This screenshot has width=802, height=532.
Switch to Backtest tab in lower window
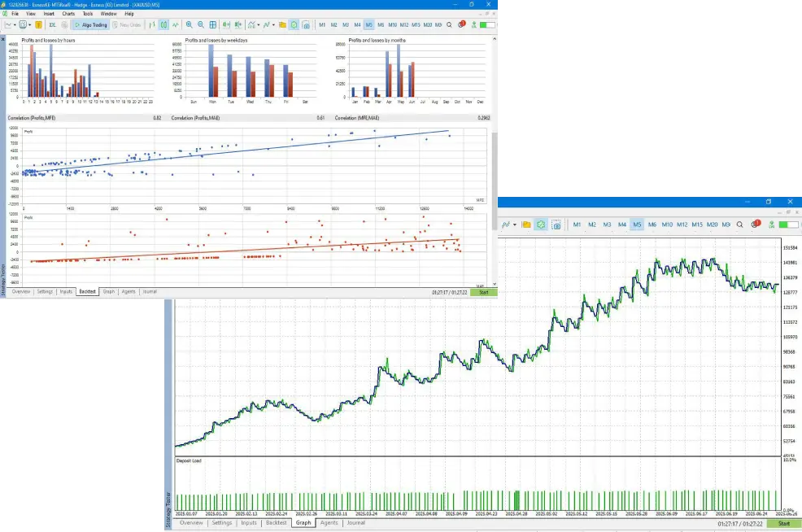tap(276, 523)
